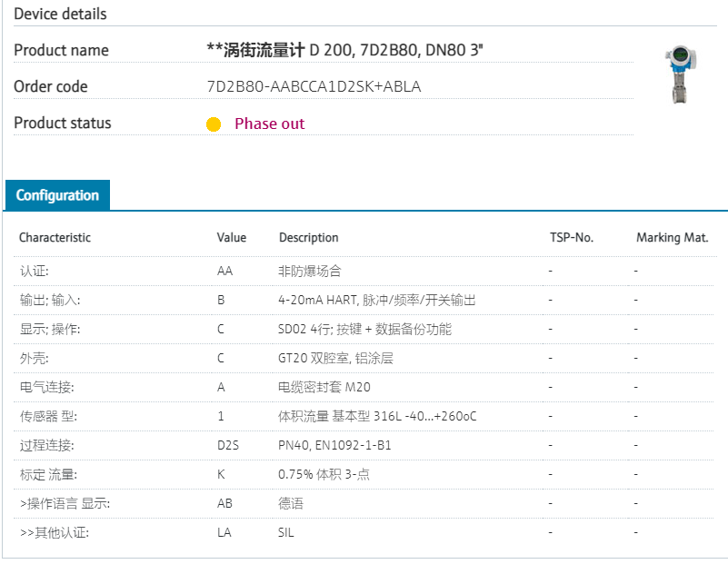Click the 4-20mA HART description cell
Viewport: 728px width, 564px height.
point(377,300)
